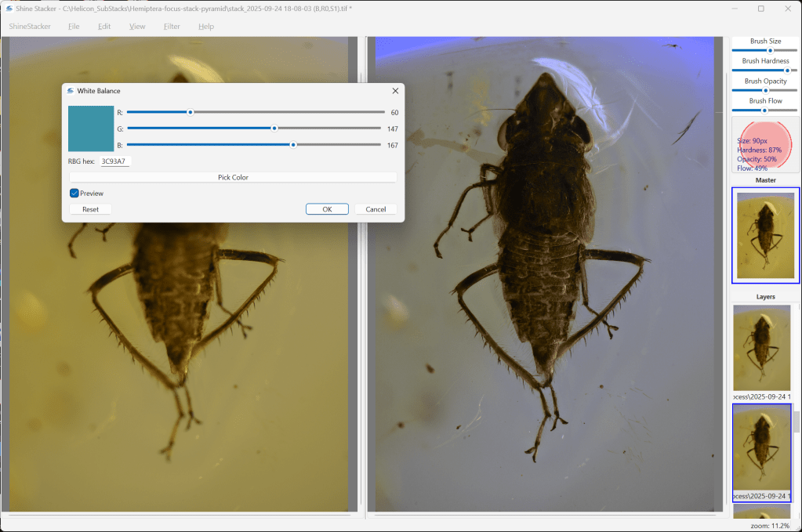This screenshot has width=802, height=532.
Task: Open the Help menu
Action: point(206,27)
